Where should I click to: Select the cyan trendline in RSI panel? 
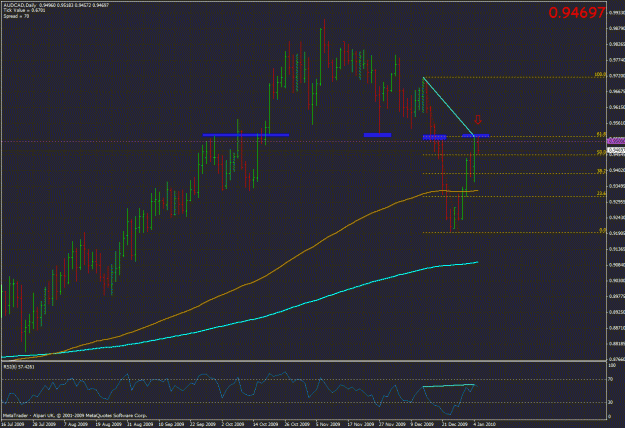tap(448, 385)
